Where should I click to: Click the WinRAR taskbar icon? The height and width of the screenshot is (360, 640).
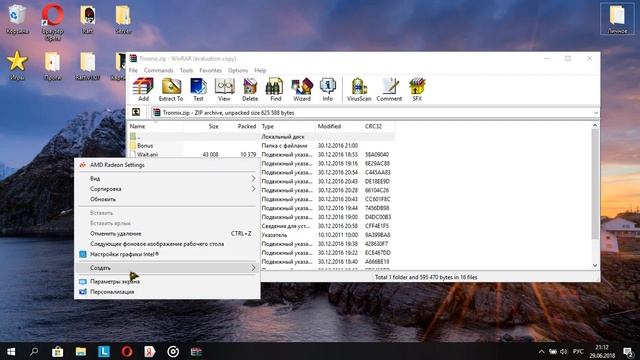(196, 351)
